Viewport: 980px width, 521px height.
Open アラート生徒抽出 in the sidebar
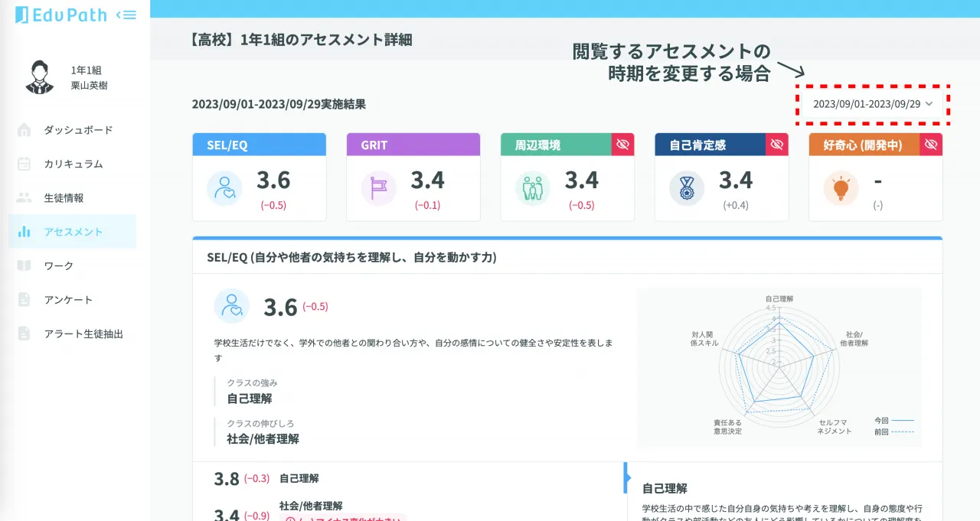(73, 333)
